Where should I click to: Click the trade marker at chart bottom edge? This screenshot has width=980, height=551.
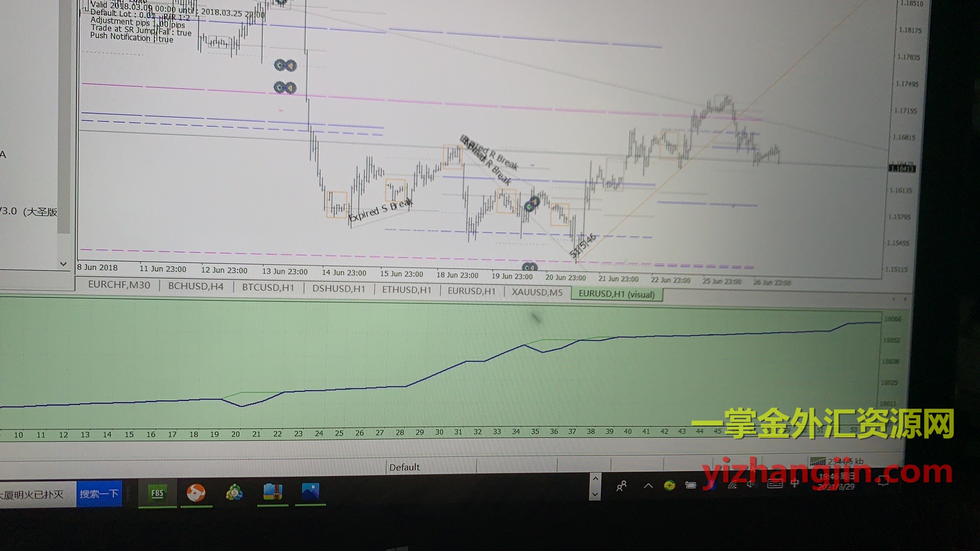[530, 267]
